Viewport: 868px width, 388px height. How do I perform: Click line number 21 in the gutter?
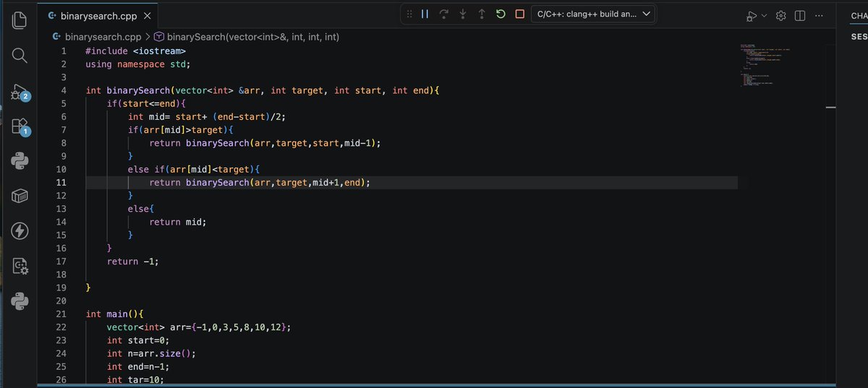tap(61, 314)
